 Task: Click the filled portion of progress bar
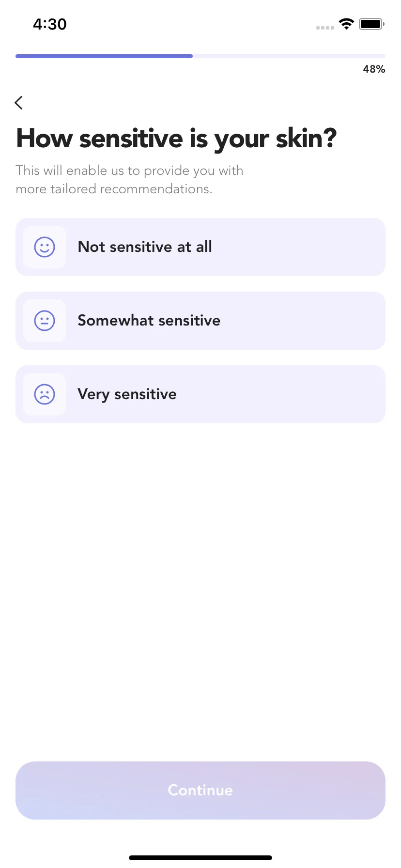tap(104, 56)
